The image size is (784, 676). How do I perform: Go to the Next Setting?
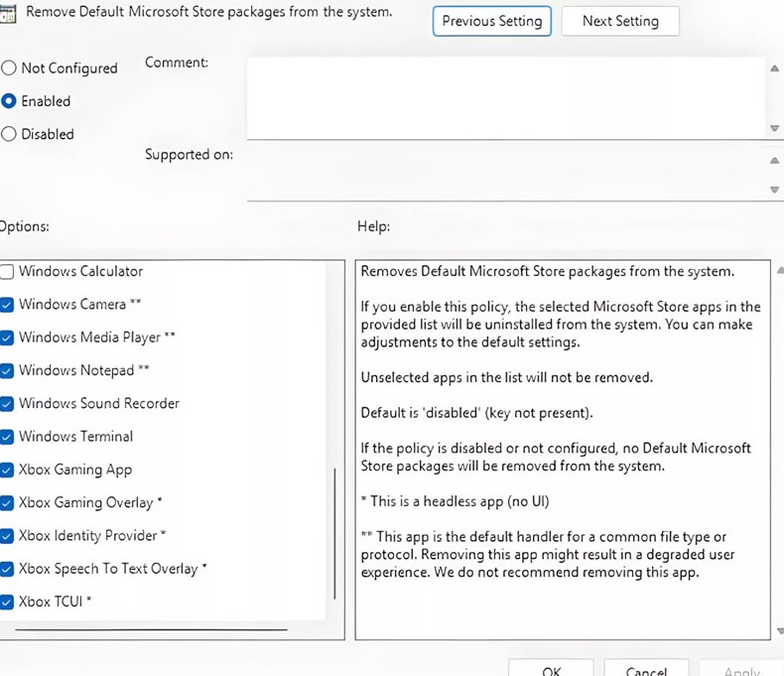pyautogui.click(x=620, y=21)
